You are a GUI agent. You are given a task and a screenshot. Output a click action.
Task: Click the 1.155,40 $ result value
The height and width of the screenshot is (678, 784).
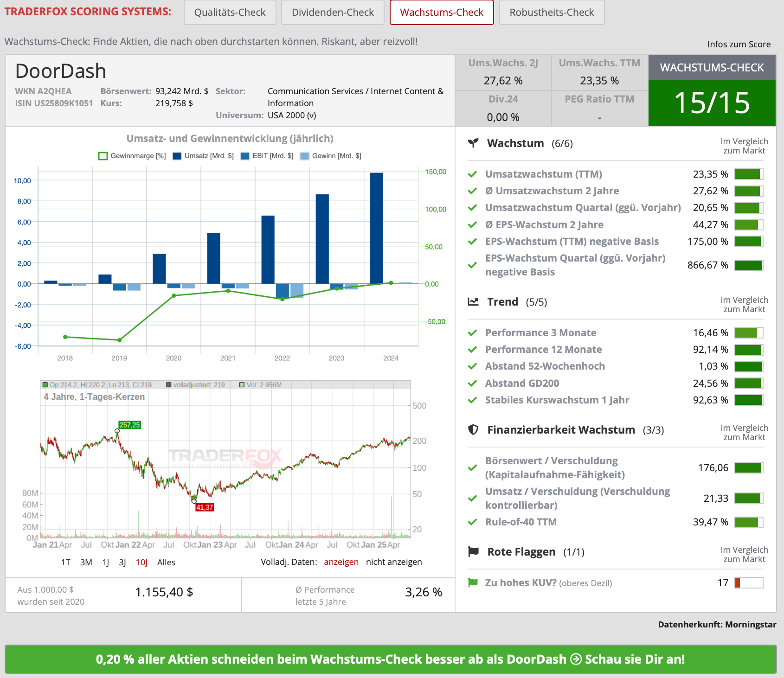[164, 592]
